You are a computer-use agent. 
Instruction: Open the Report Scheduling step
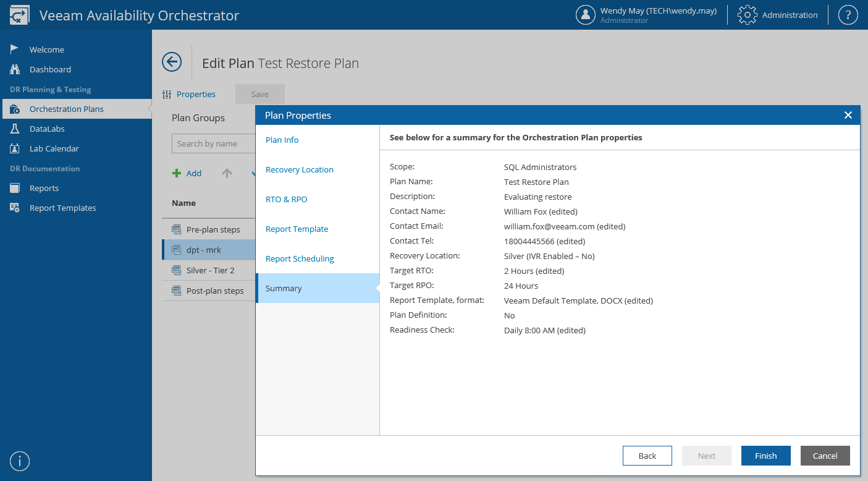pos(300,258)
